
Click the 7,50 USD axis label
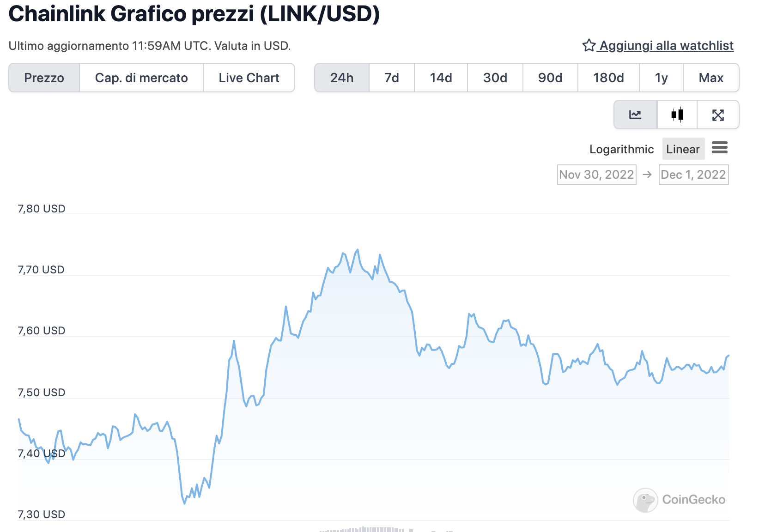42,393
